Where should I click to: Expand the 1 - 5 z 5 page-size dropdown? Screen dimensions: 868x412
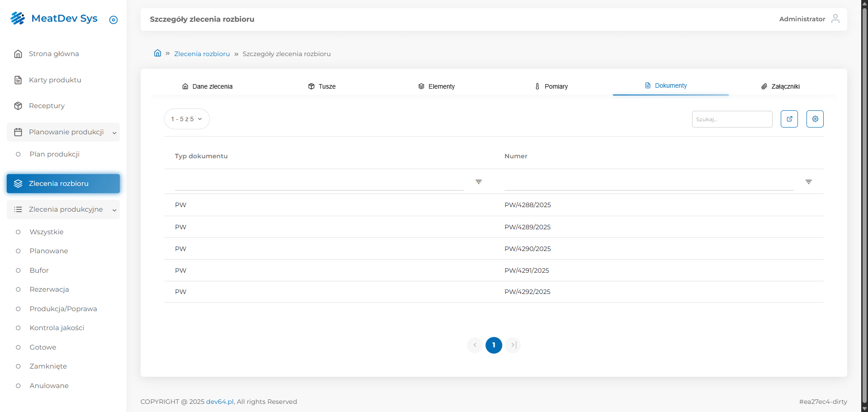click(x=187, y=119)
